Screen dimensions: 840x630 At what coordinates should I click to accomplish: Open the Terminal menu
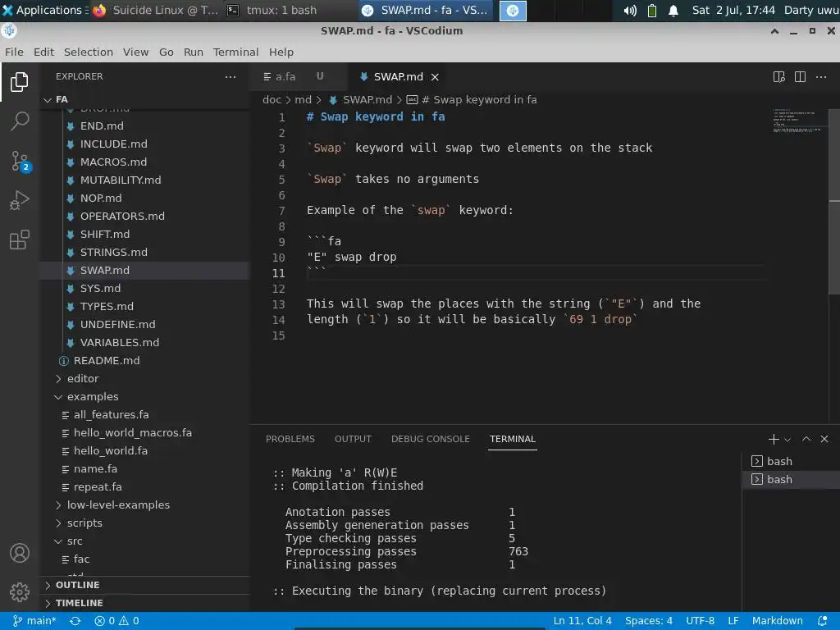point(235,52)
